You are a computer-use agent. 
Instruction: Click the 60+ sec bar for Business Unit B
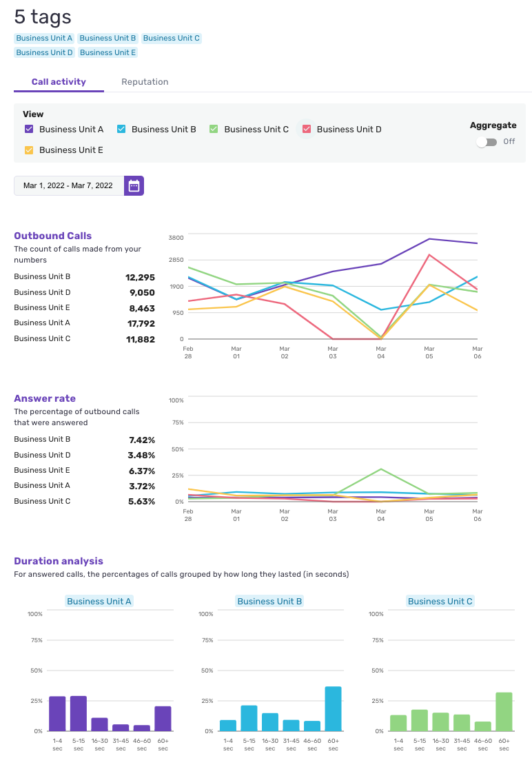coord(333,709)
